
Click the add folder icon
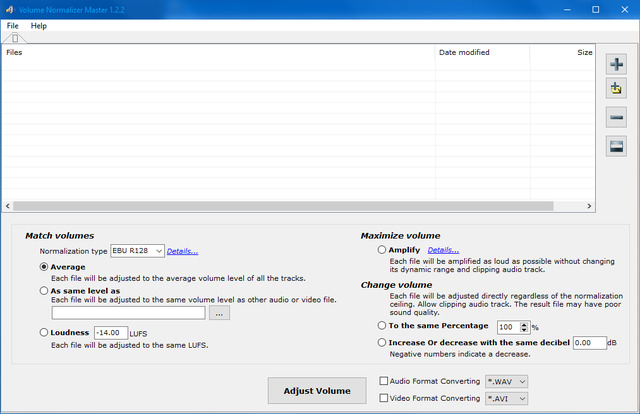[x=617, y=90]
